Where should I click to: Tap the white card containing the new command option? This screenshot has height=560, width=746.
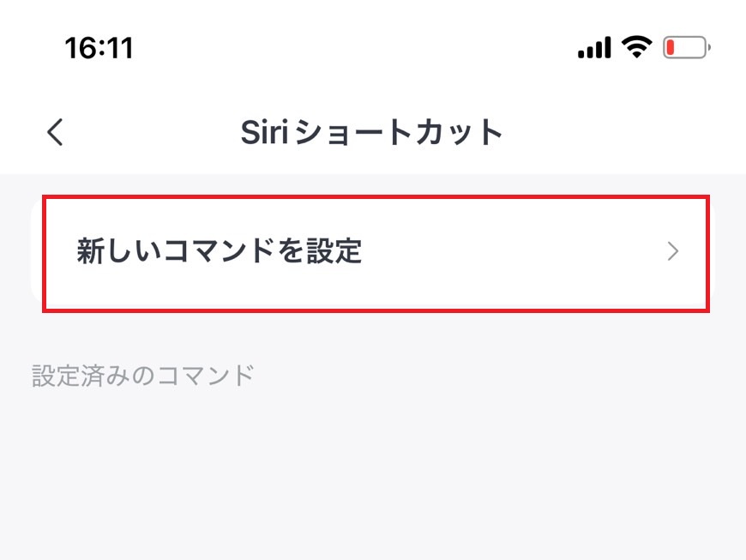[x=373, y=251]
